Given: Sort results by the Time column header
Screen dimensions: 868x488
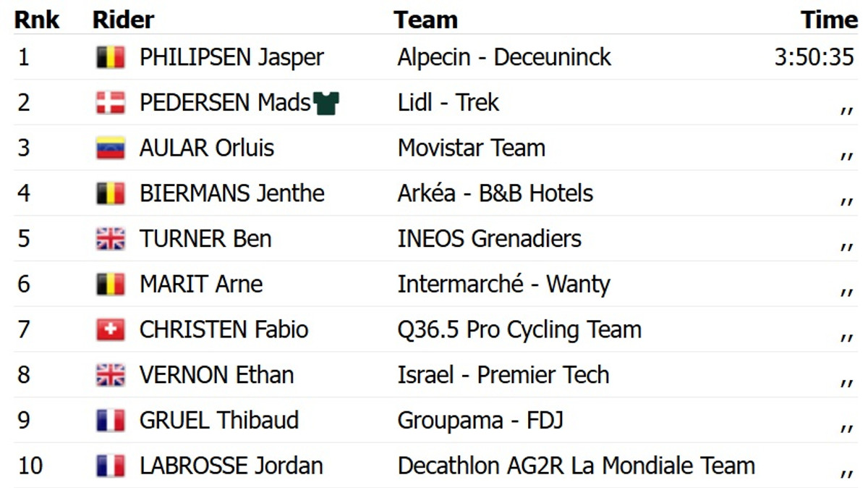Looking at the screenshot, I should (x=828, y=20).
